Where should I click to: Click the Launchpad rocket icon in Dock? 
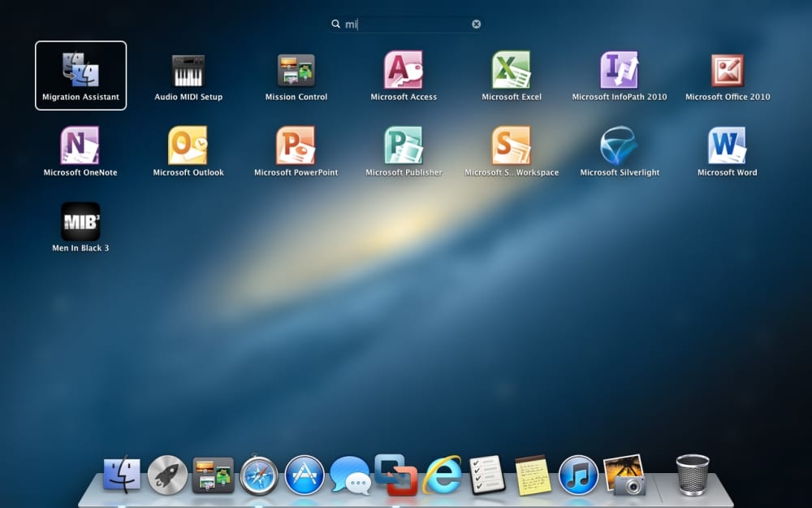click(167, 475)
